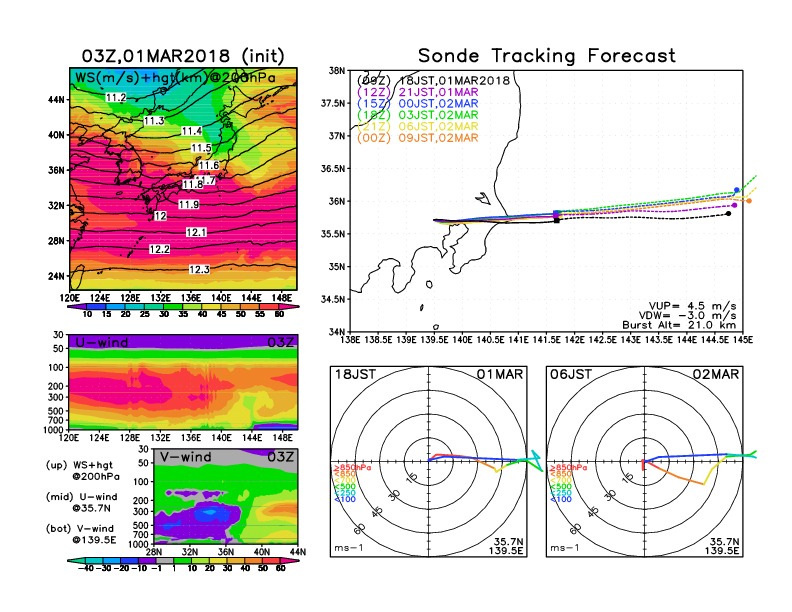Viewport: 792px width, 612px height.
Task: Click "ms-1" unit label in 06JST hodograph
Action: click(565, 548)
